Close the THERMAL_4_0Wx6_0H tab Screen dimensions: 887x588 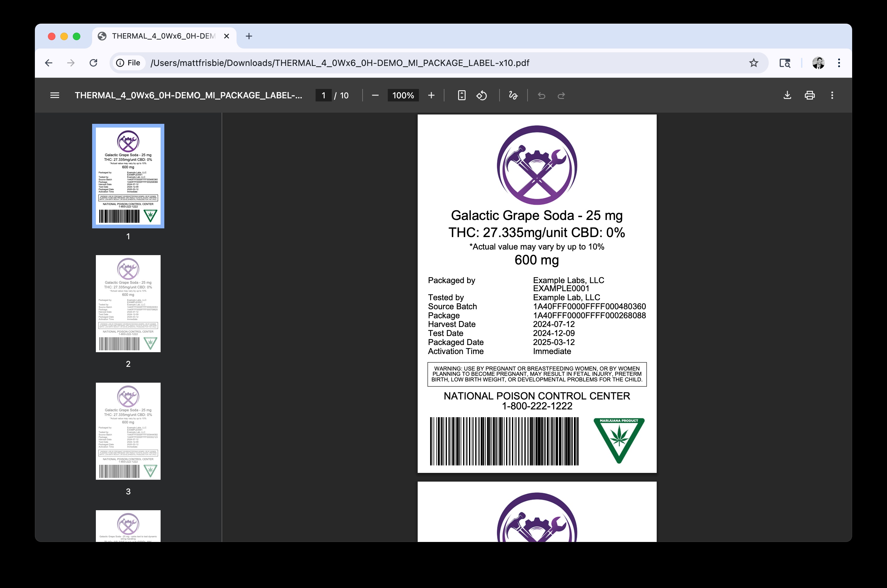tap(227, 36)
